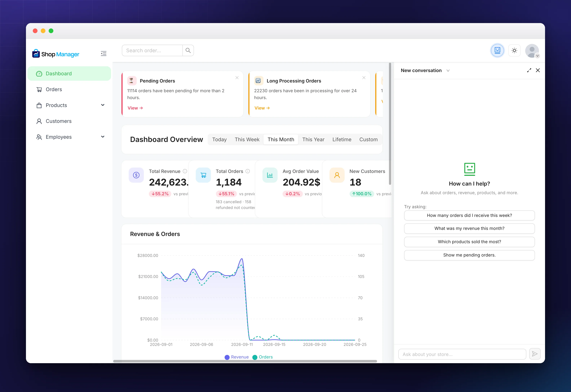
Task: Click the Total Orders cart icon
Action: tap(203, 175)
